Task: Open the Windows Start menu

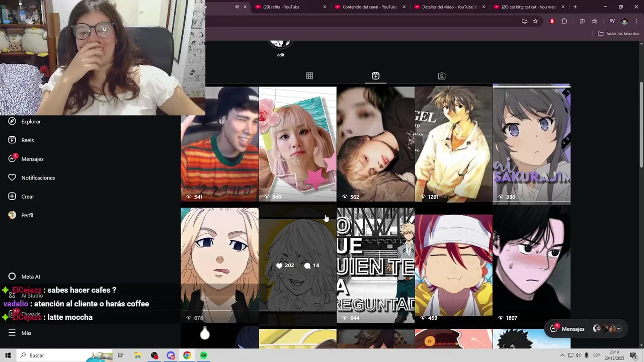Action: pyautogui.click(x=8, y=355)
